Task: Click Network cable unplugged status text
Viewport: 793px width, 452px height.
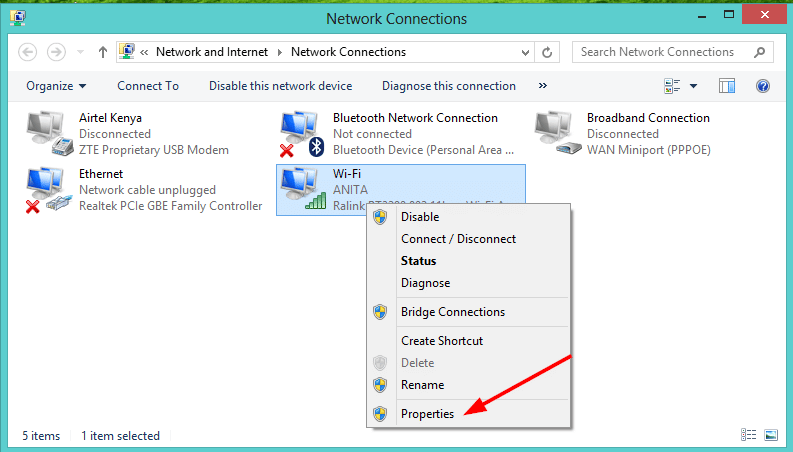Action: coord(147,190)
